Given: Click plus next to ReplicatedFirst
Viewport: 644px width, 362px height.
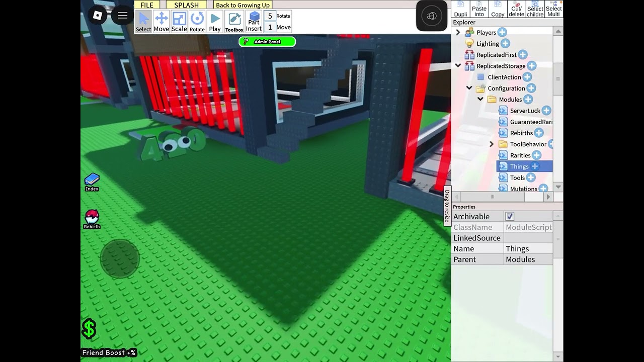Looking at the screenshot, I should (523, 55).
